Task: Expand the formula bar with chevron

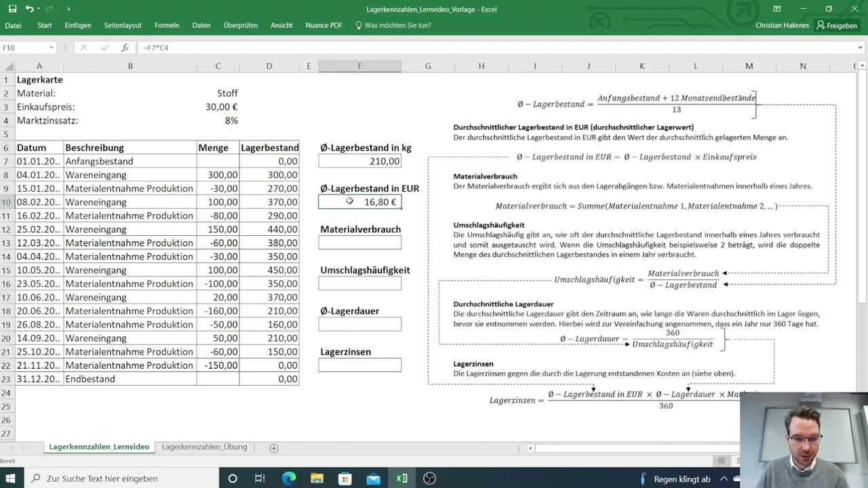Action: pos(860,47)
